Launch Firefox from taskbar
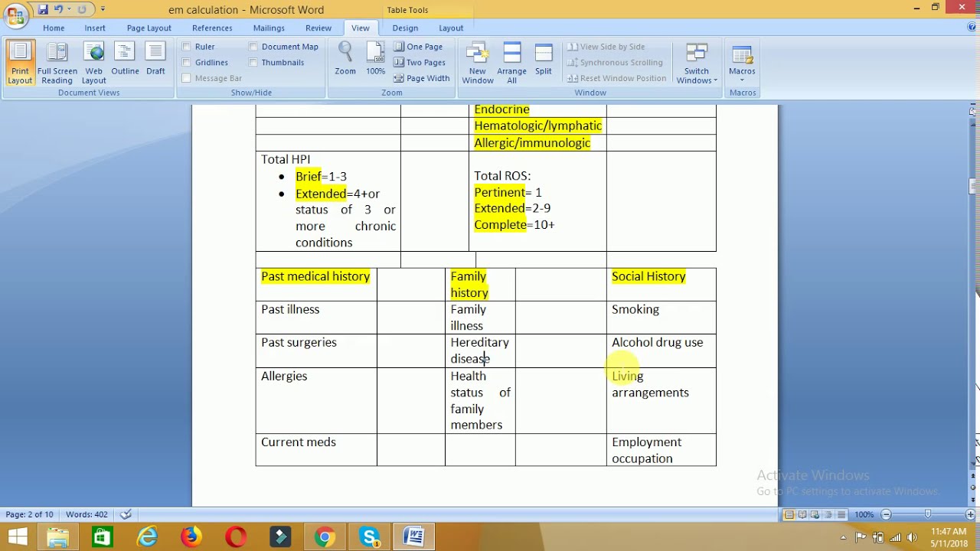Image resolution: width=980 pixels, height=551 pixels. [191, 537]
